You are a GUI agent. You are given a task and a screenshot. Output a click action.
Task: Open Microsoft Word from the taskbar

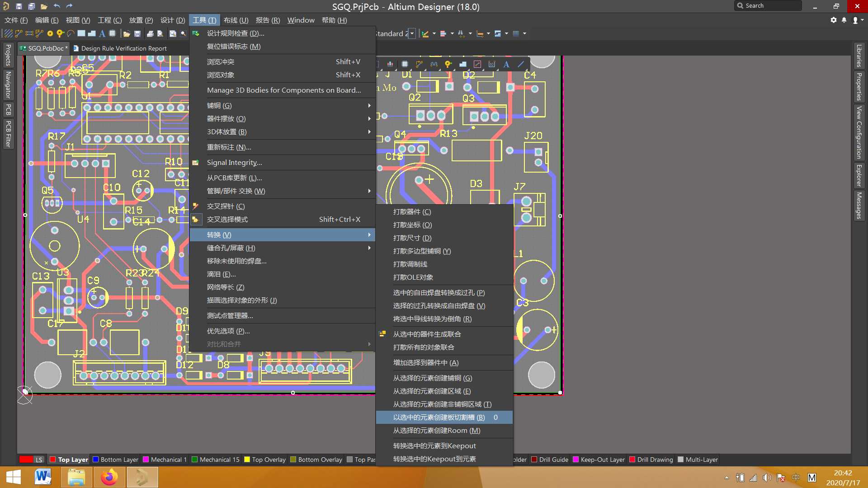point(43,478)
